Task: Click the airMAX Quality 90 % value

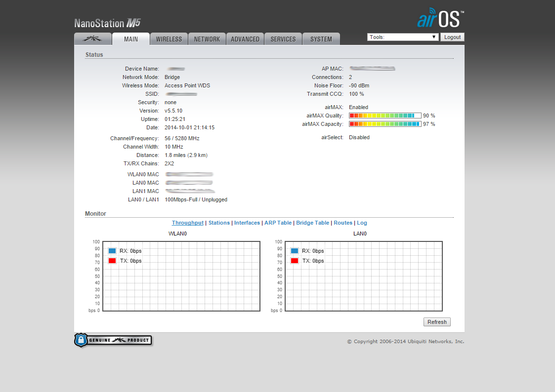Action: [429, 116]
